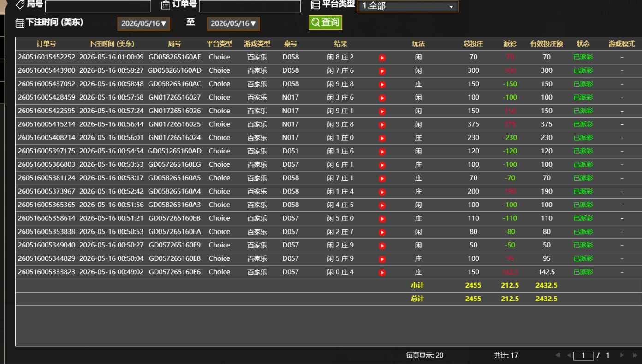Image resolution: width=642 pixels, height=364 pixels.
Task: Click the page number input box
Action: (584, 355)
